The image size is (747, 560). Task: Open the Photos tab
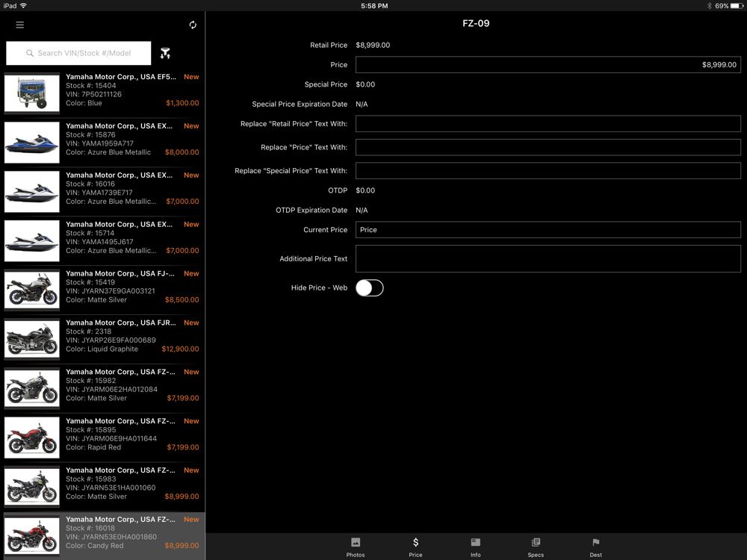[x=356, y=547]
